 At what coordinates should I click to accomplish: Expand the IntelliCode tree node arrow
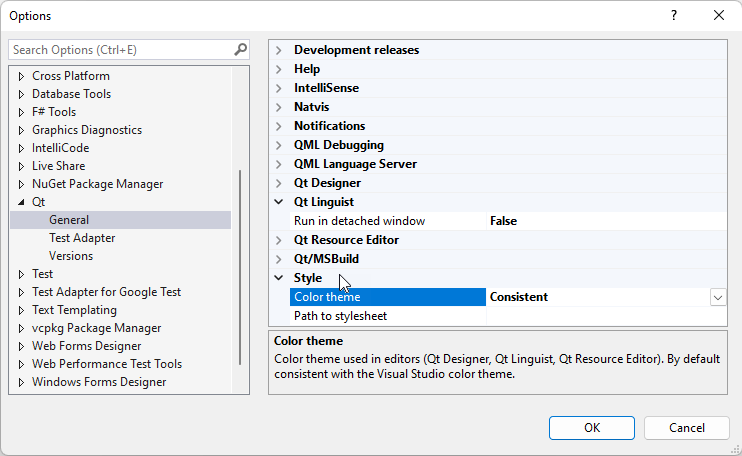(x=21, y=148)
